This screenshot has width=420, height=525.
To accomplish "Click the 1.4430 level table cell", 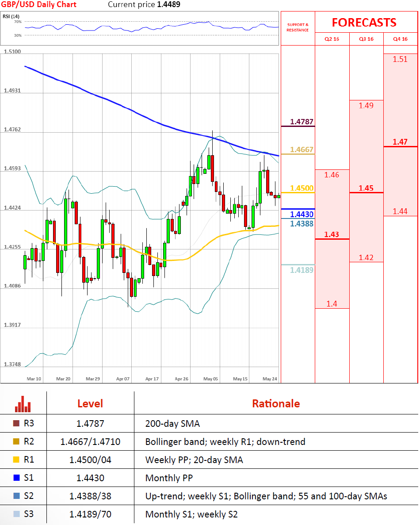I will click(x=90, y=478).
